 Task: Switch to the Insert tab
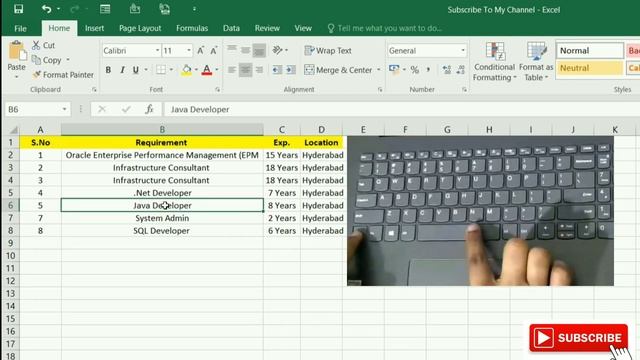coord(94,28)
